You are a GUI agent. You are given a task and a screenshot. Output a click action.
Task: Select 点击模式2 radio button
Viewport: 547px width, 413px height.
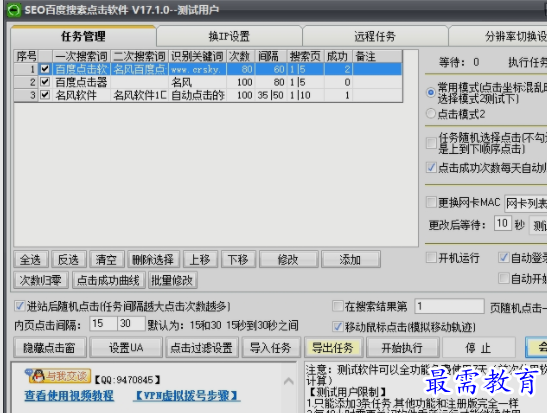[x=431, y=113]
